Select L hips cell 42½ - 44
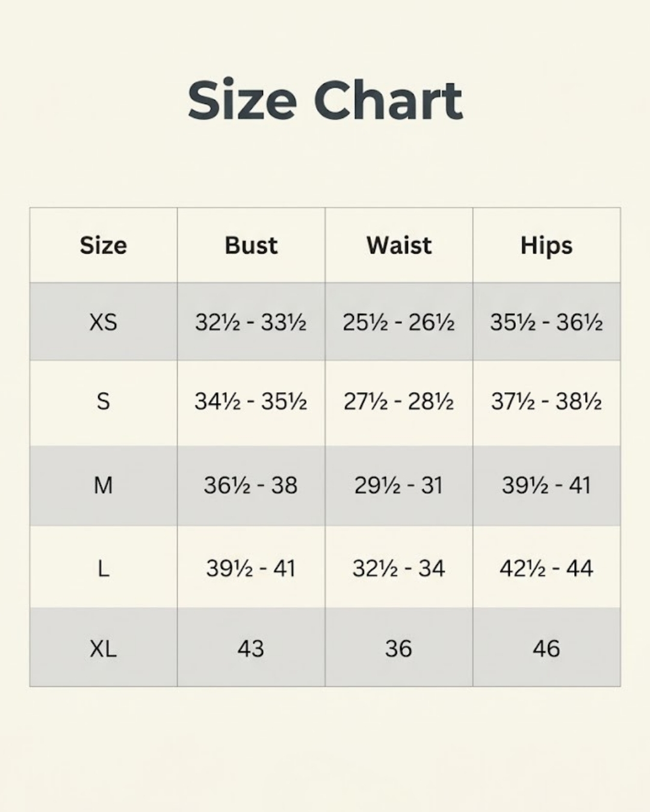Image resolution: width=650 pixels, height=812 pixels. tap(546, 568)
